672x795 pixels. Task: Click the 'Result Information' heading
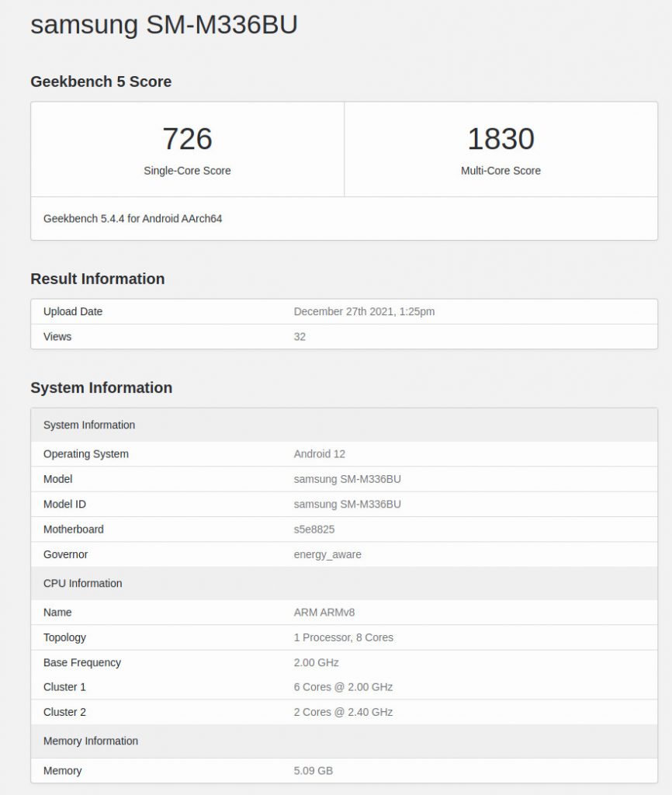(97, 279)
